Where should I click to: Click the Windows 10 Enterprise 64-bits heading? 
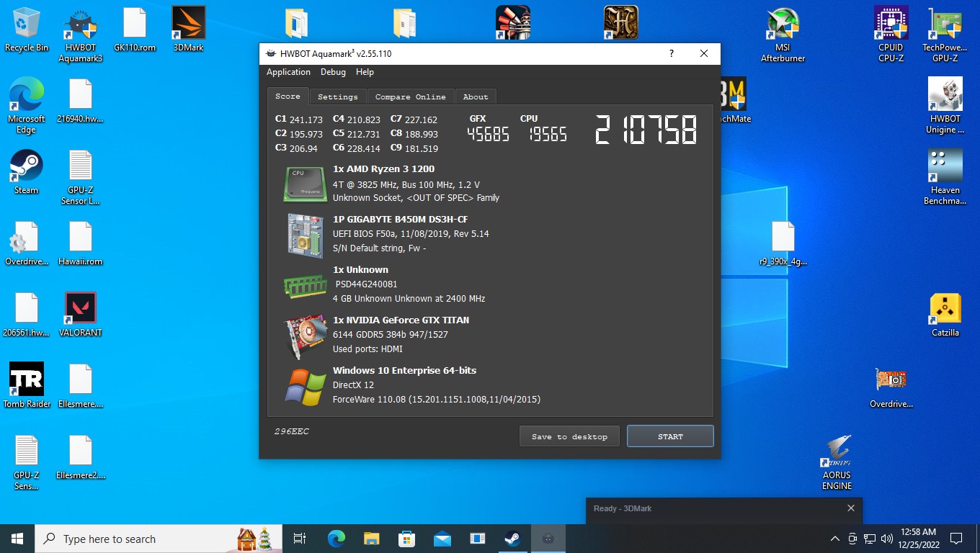(x=404, y=371)
